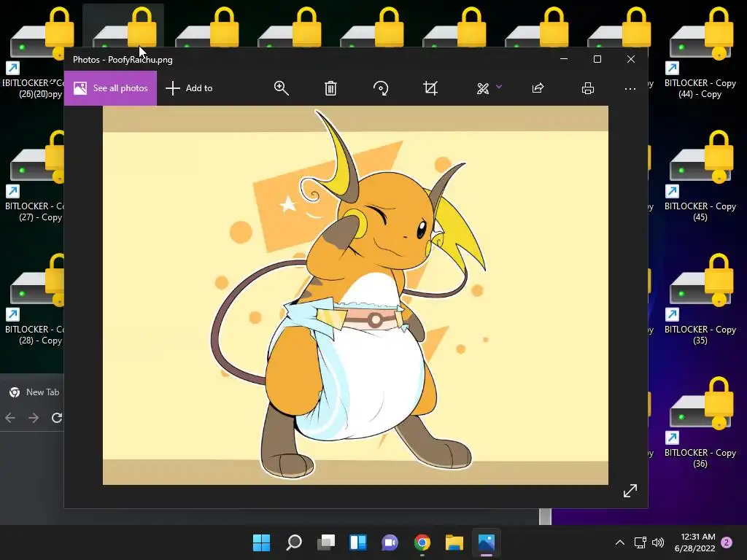Screen dimensions: 747x560
Task: Show hidden icons in the system tray
Action: pos(620,542)
